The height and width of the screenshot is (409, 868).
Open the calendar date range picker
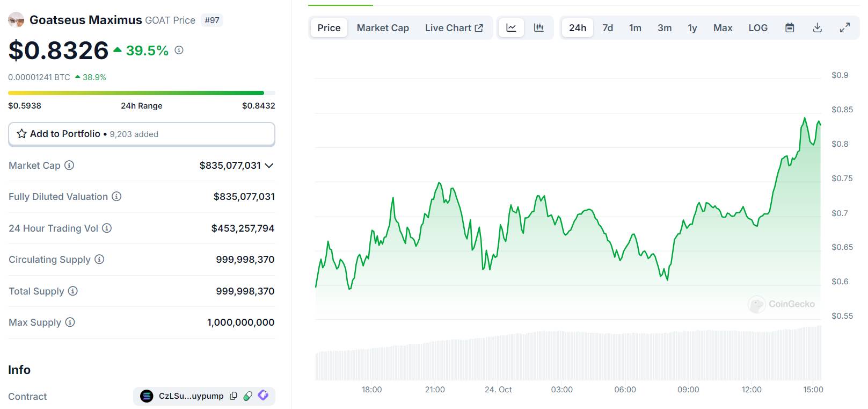click(x=790, y=28)
